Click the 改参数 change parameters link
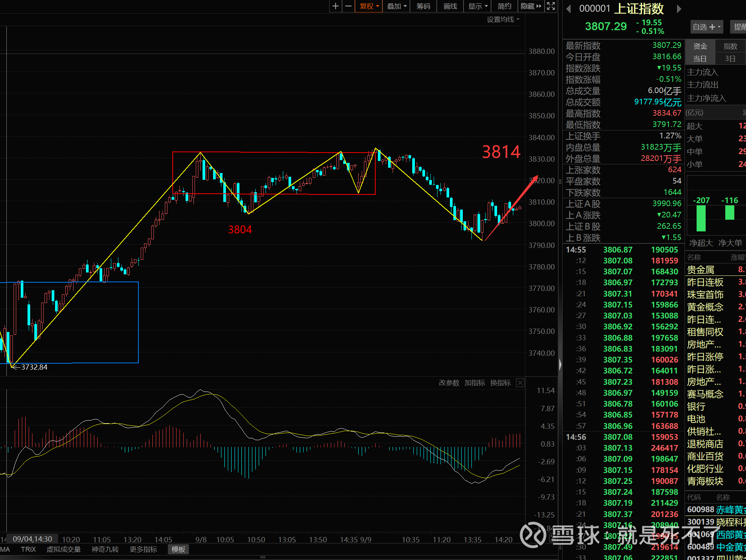Image resolution: width=746 pixels, height=560 pixels. [449, 383]
